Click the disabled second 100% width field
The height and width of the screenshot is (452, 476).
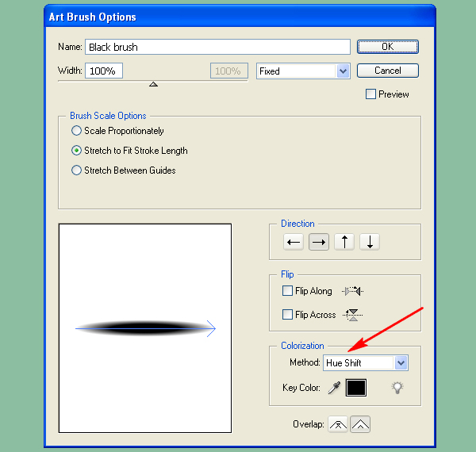click(x=229, y=71)
